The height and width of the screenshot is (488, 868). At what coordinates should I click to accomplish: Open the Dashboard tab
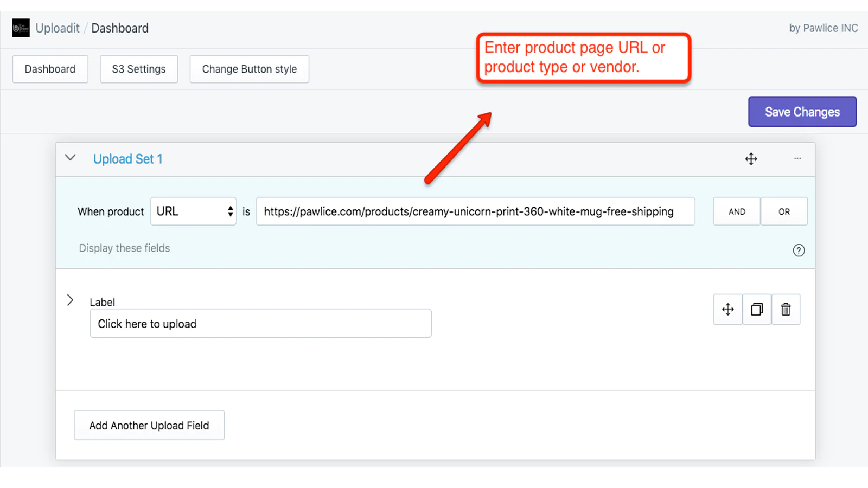pyautogui.click(x=50, y=69)
